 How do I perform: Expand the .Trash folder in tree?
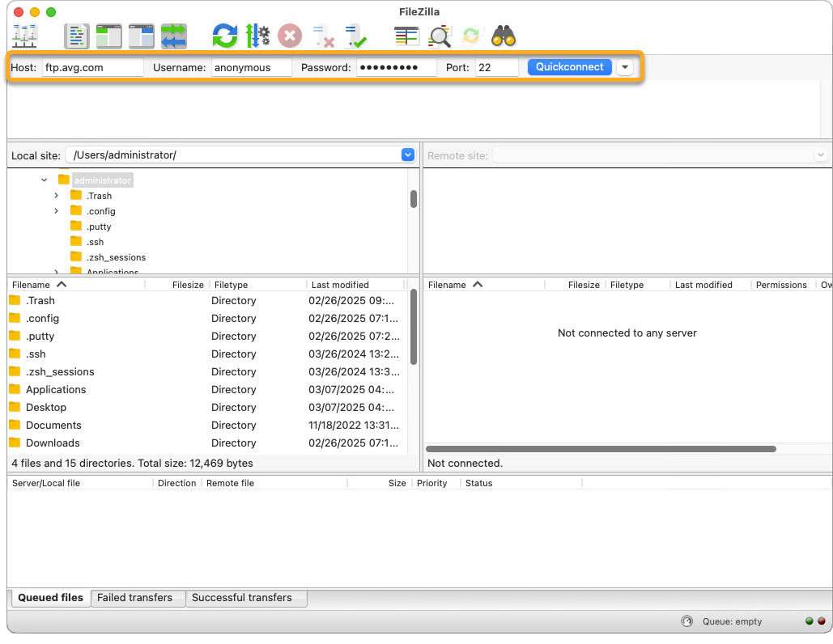56,196
